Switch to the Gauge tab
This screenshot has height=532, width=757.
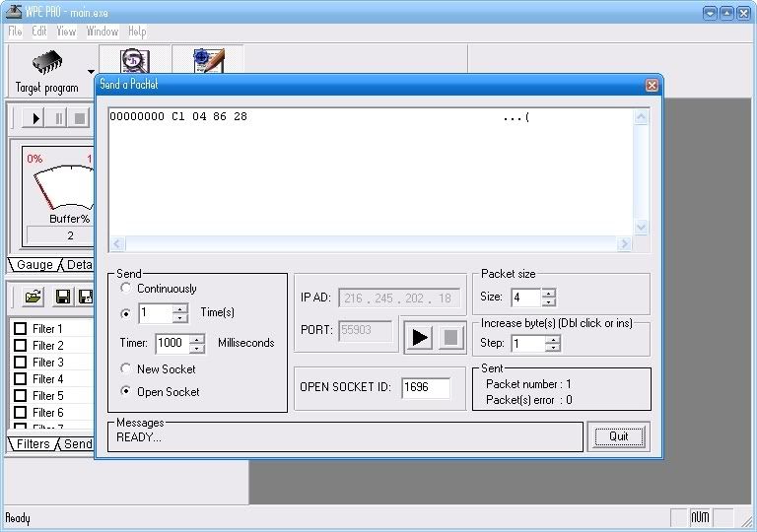point(34,265)
